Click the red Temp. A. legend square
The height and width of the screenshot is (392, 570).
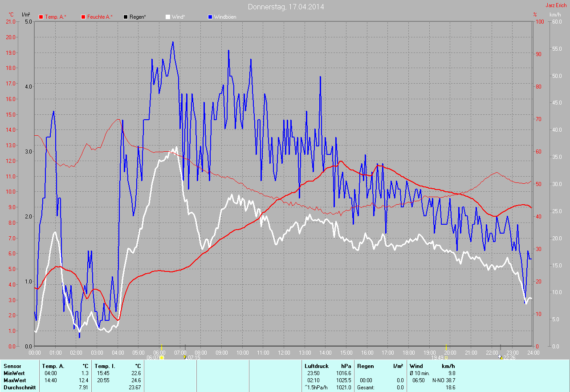[41, 17]
